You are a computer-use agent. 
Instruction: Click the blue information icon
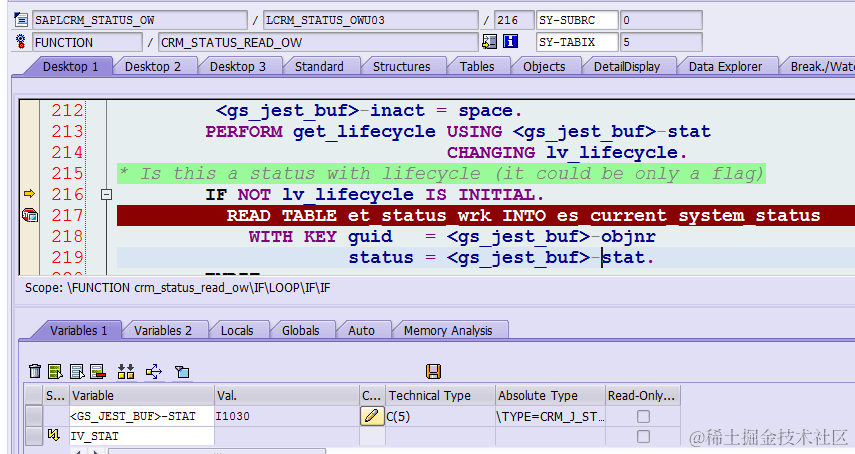pyautogui.click(x=510, y=41)
